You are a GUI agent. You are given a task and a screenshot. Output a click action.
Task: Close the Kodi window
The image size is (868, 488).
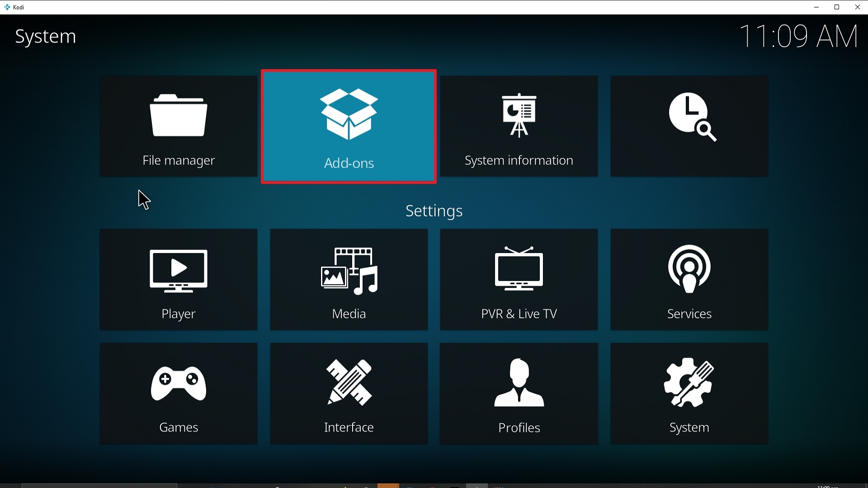(x=858, y=7)
